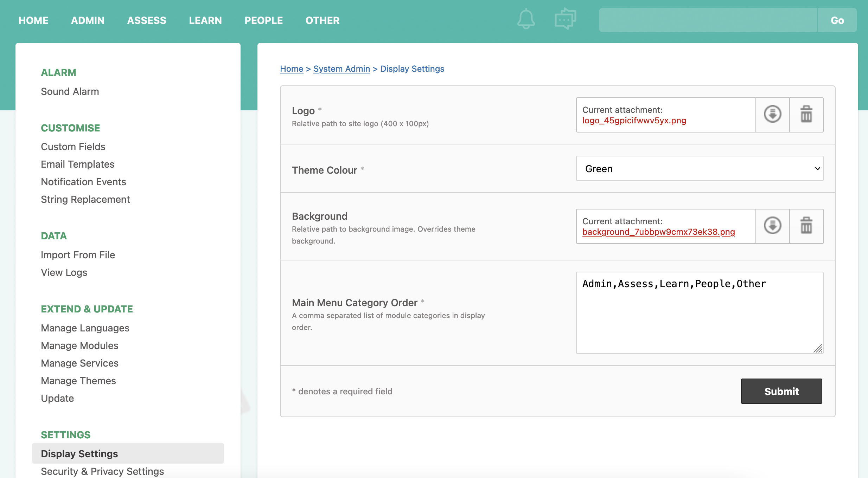Open the background_7ubbpw9cmx73ek38.png file link

658,232
